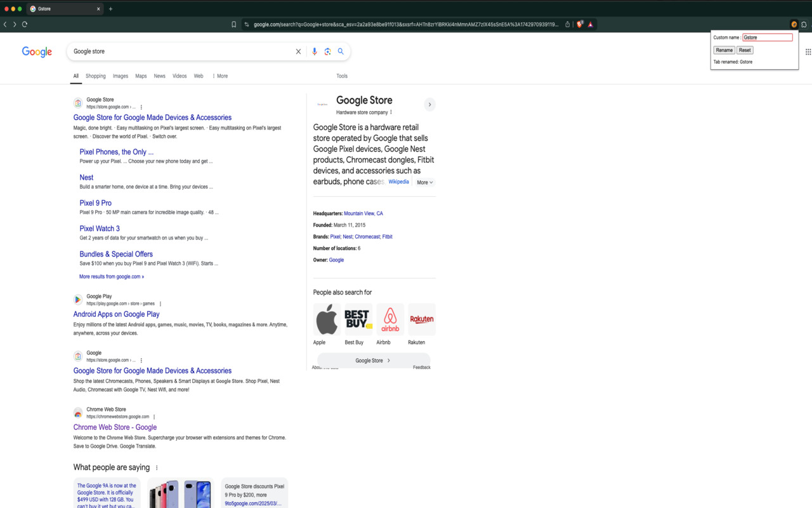Open options menu for first Google Store result

coord(141,107)
